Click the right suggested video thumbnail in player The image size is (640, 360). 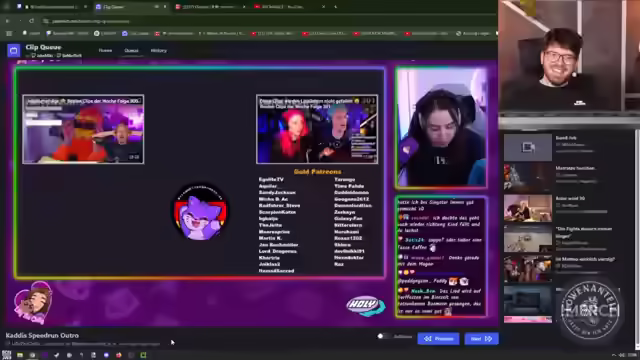pos(317,129)
